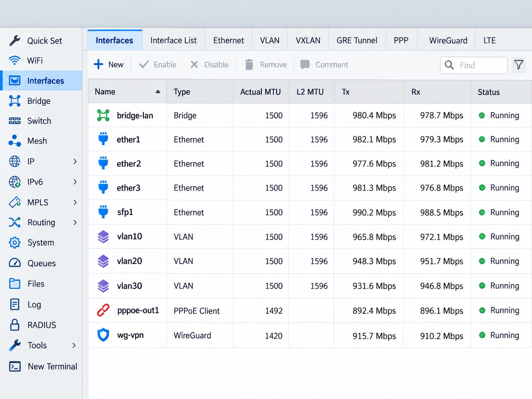Click the wg-vpn shield icon
The width and height of the screenshot is (532, 399).
103,335
